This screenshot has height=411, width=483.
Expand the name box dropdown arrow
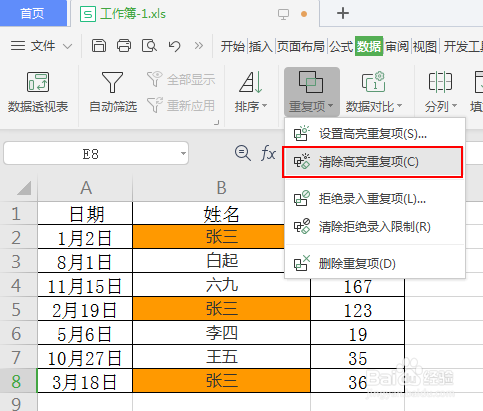click(x=183, y=154)
